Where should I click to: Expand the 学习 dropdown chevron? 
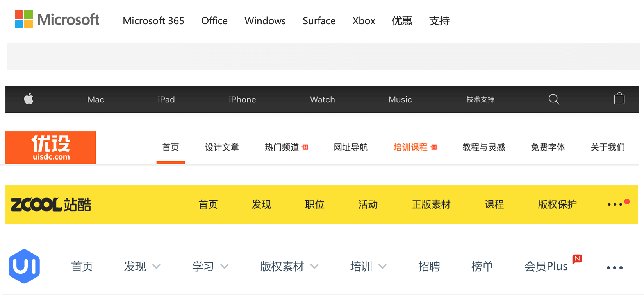224,267
